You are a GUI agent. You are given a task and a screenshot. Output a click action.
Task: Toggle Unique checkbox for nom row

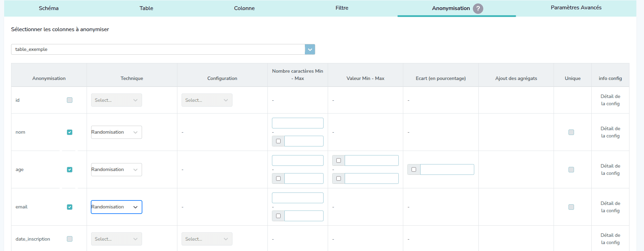(x=571, y=132)
